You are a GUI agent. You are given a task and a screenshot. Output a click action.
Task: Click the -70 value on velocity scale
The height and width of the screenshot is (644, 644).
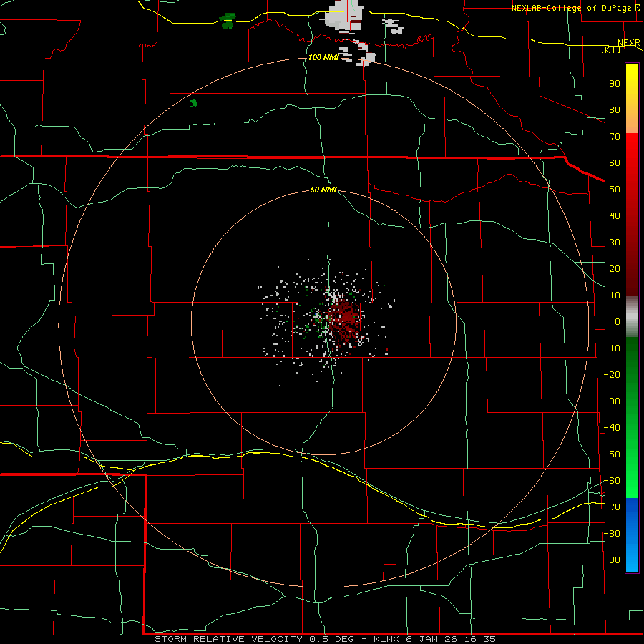click(612, 507)
